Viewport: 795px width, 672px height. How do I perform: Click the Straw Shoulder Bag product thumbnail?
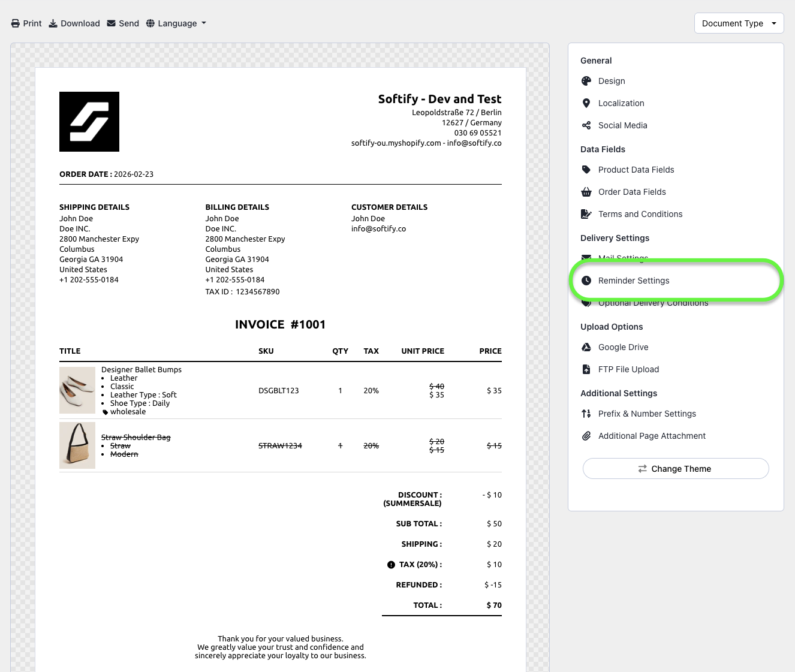click(x=77, y=445)
